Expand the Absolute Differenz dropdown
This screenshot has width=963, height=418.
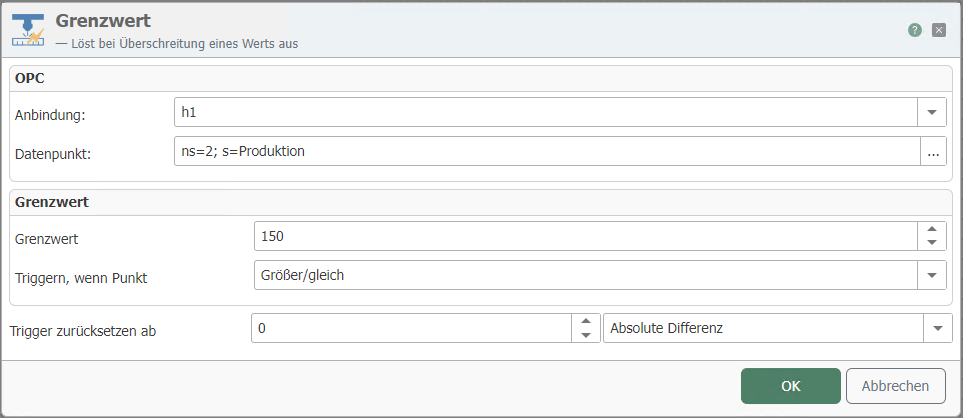(x=938, y=328)
